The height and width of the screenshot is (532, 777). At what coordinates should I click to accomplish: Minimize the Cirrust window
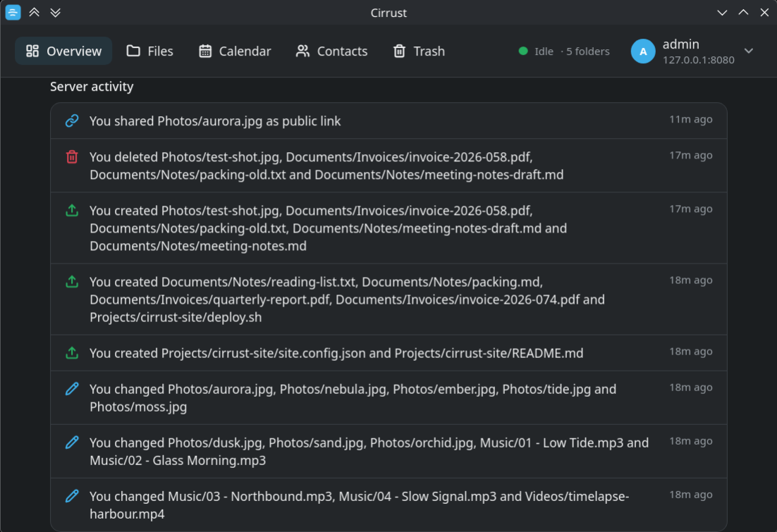(722, 13)
